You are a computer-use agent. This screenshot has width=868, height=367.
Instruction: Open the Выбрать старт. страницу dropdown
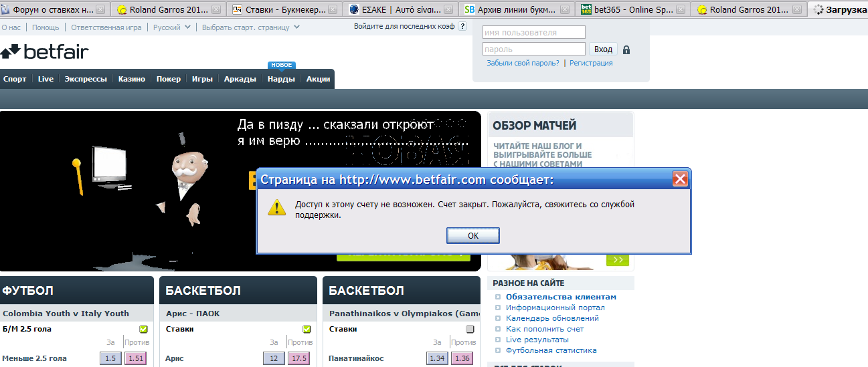click(x=251, y=27)
